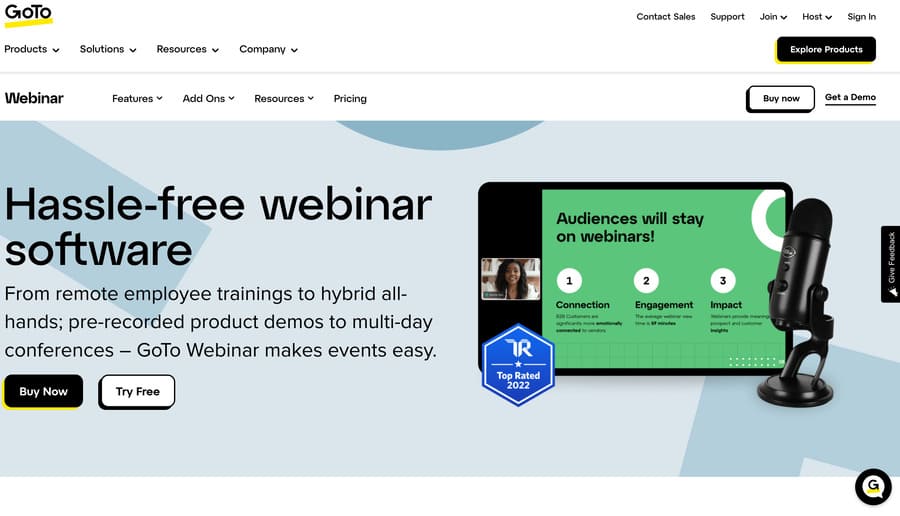Click the Webinar product title
Screen dimensions: 900x516
pos(34,98)
